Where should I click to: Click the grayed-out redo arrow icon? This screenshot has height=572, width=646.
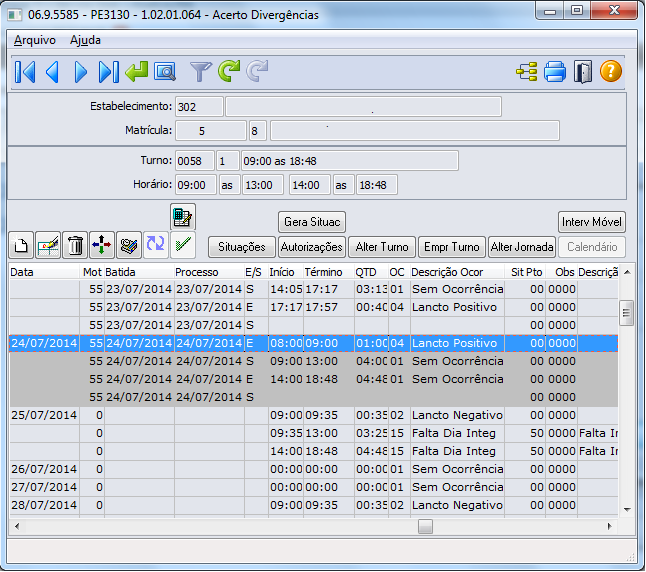(x=257, y=71)
